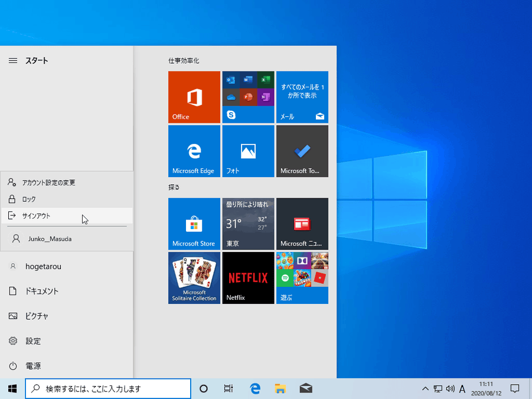Open the clock showing 11:11
This screenshot has height=399, width=532.
tap(486, 389)
